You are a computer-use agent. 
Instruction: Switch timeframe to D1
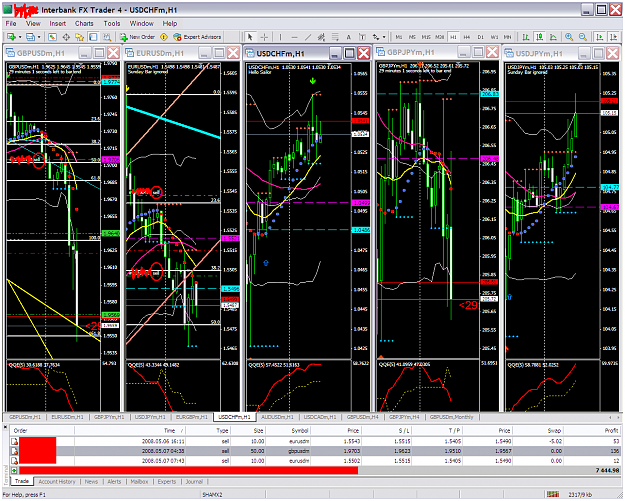coord(480,37)
